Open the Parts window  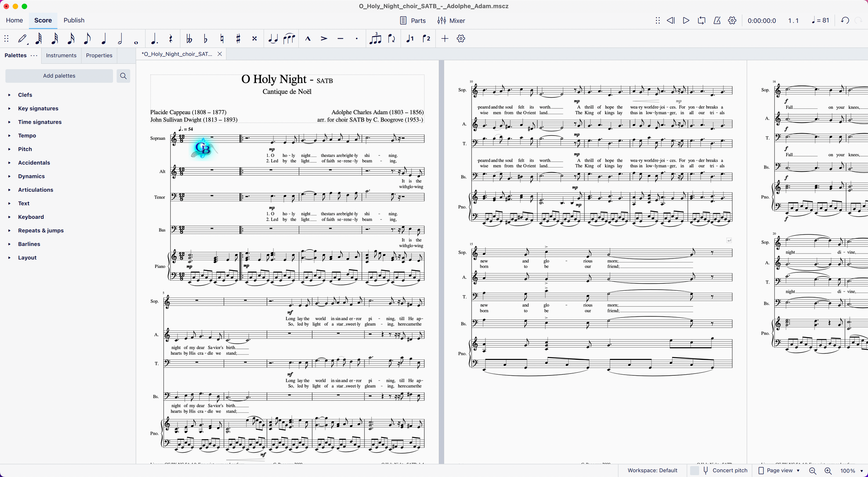click(x=413, y=21)
